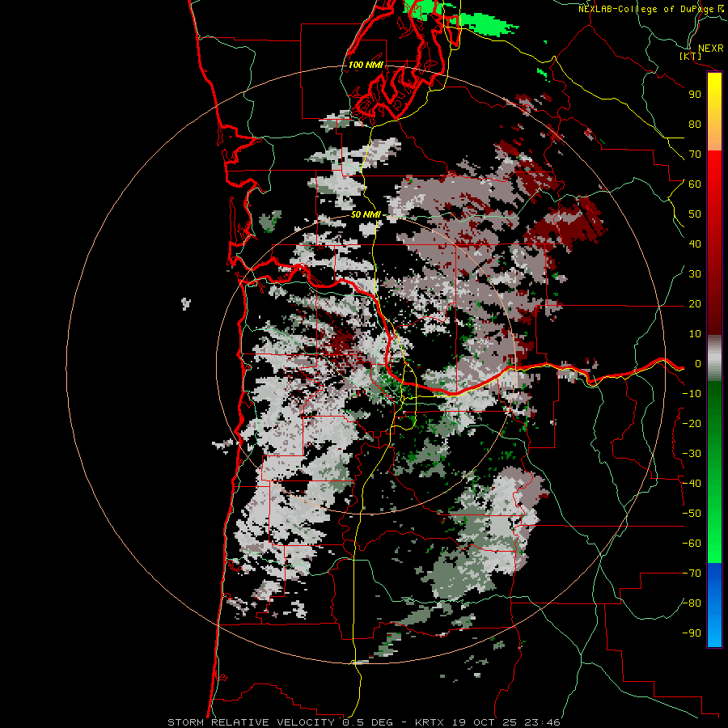728x728 pixels.
Task: Click the -70 value on the color scale
Action: (692, 574)
